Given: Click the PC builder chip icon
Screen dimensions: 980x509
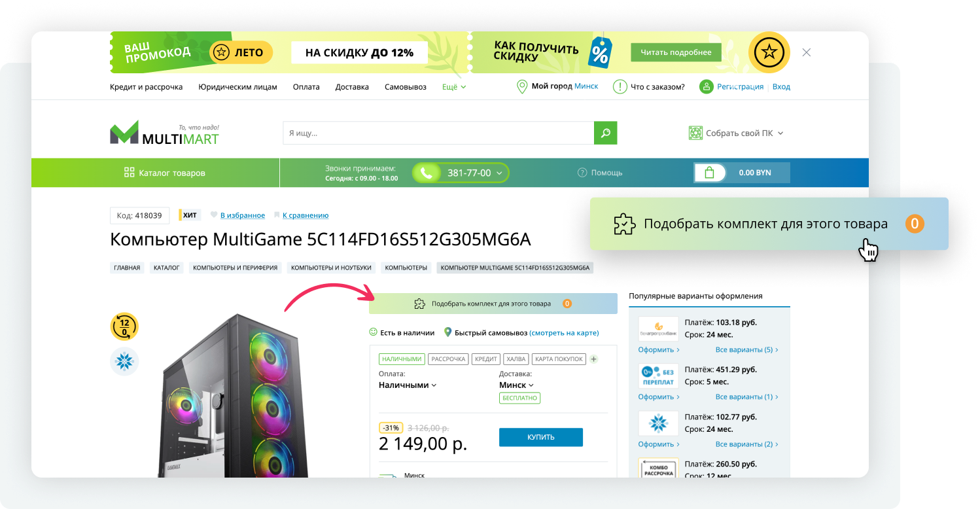Looking at the screenshot, I should tap(695, 133).
